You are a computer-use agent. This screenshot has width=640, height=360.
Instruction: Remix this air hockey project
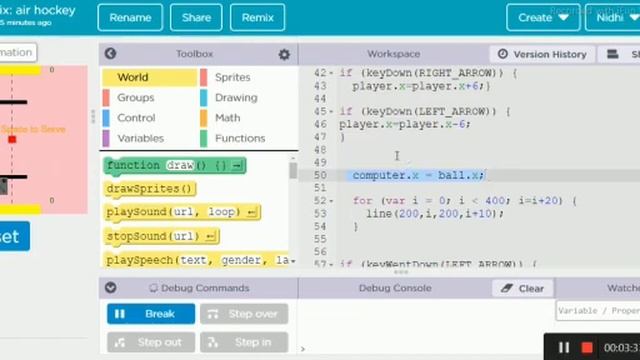[258, 18]
